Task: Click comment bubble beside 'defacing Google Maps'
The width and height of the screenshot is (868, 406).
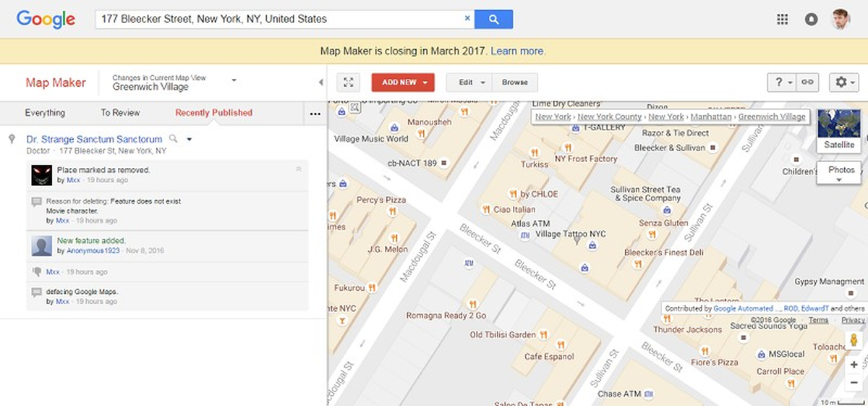Action: click(x=37, y=292)
